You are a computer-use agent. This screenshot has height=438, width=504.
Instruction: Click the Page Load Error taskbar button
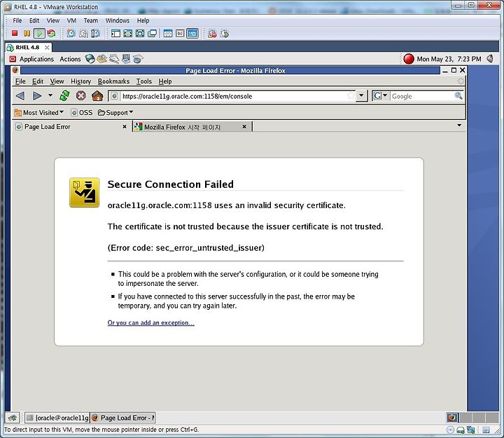click(123, 418)
